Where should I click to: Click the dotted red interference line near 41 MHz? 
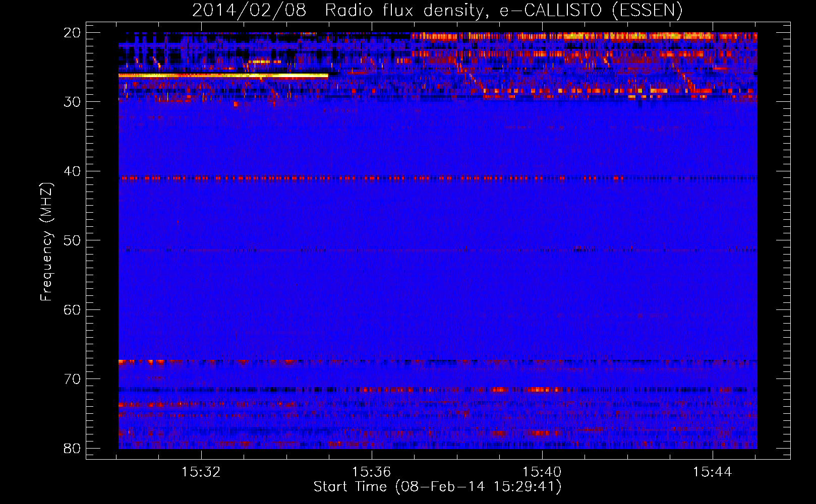[x=373, y=178]
